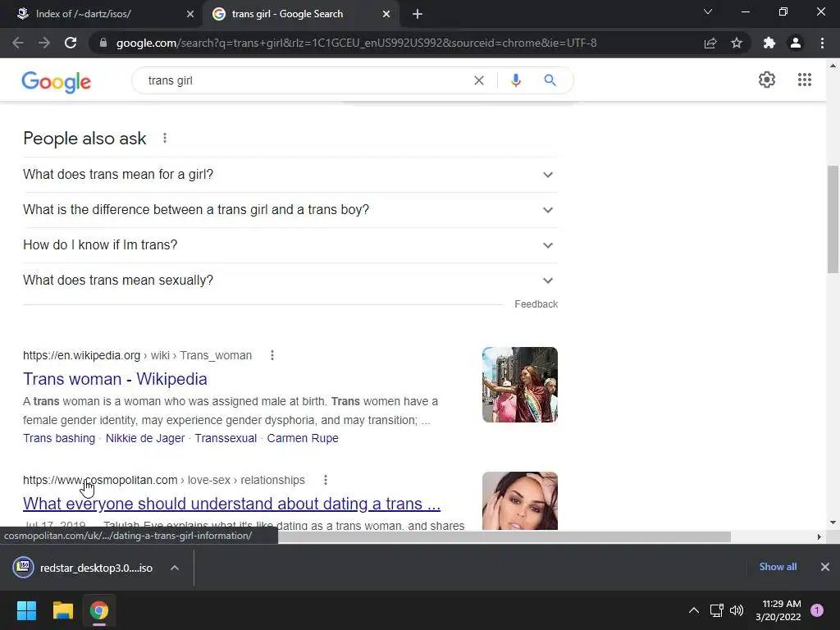Switch to Index of /~dartz/isos/ tab
The image size is (840, 630).
(101, 14)
